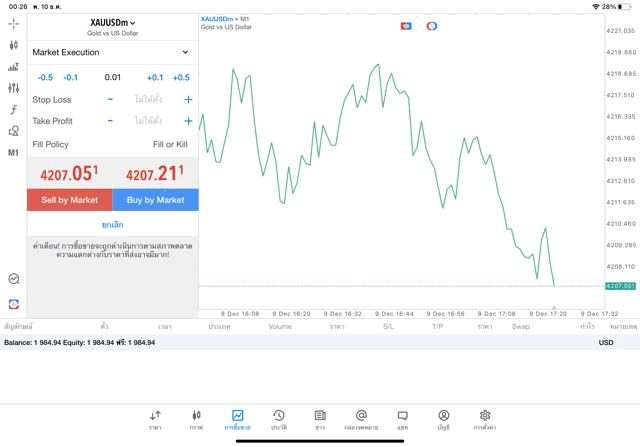Open the History (ประวัติ) tab icon

click(x=279, y=419)
